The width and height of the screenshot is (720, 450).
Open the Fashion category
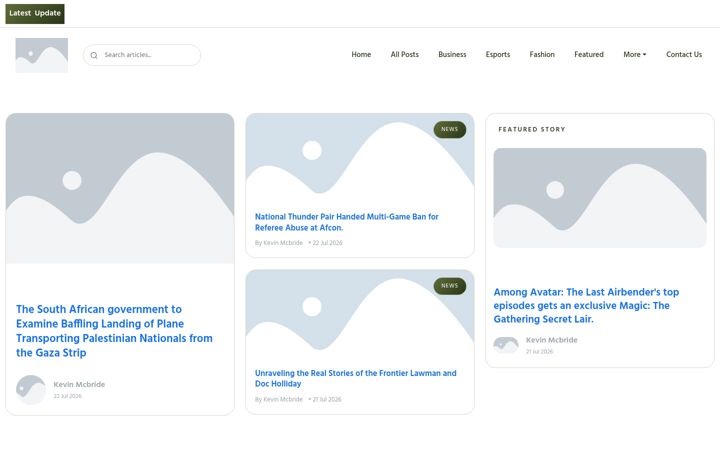(x=542, y=54)
